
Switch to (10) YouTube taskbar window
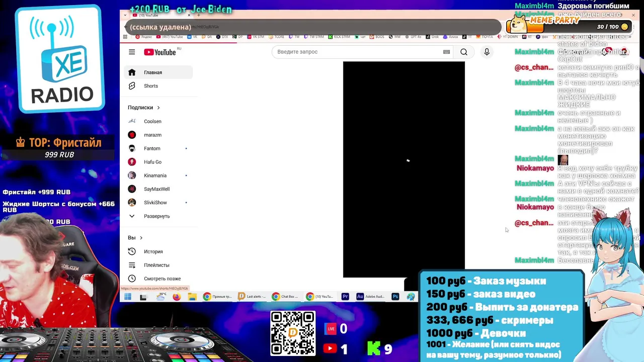(x=320, y=297)
